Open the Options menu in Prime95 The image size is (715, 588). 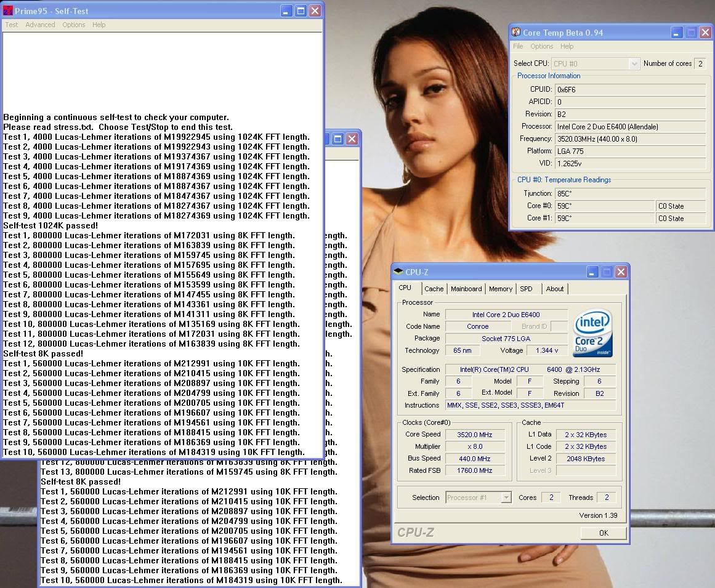point(74,25)
